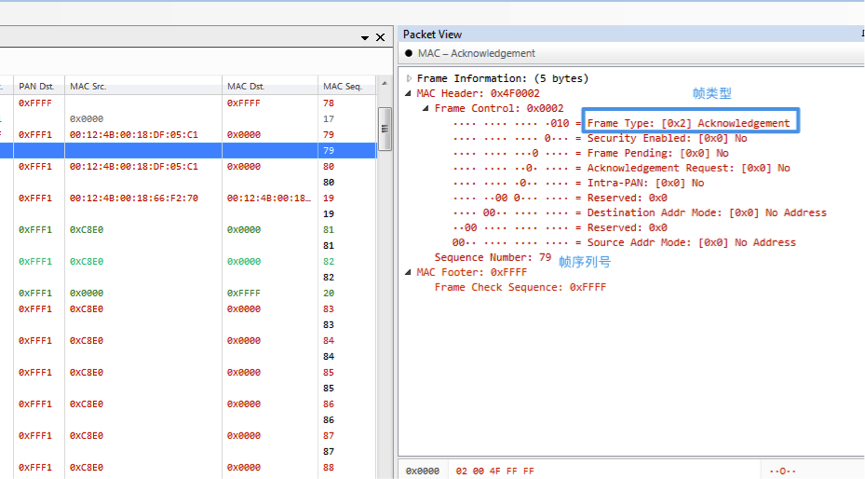
Task: Click the hex bytes 02 00 4F FF FF
Action: pos(495,470)
